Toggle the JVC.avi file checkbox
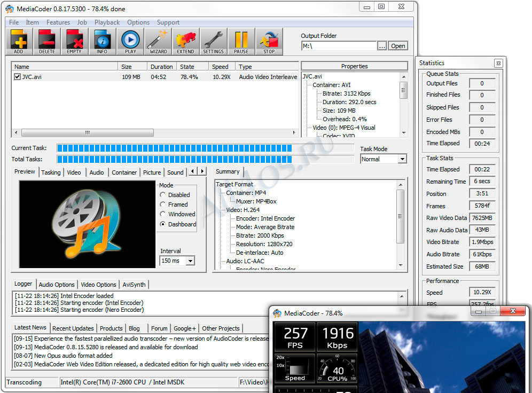Viewport: 532px width, 393px height. tap(17, 77)
